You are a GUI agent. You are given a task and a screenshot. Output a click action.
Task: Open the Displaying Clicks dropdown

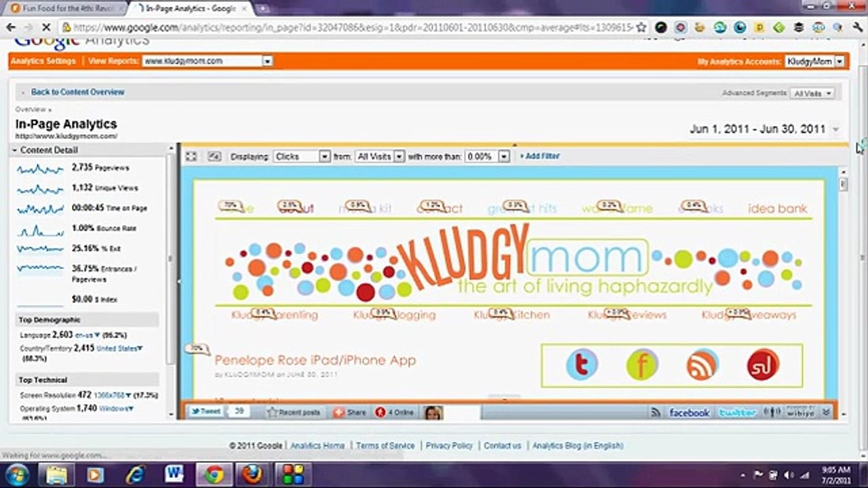[x=301, y=157]
